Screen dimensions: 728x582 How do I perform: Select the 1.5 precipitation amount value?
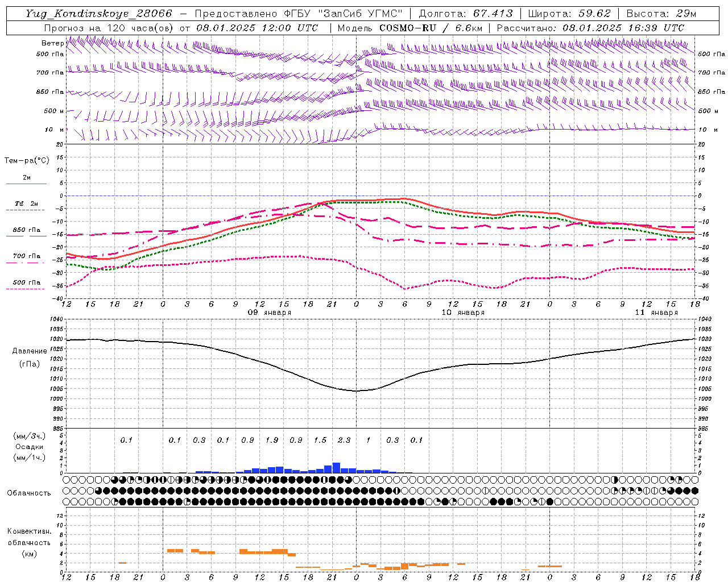pyautogui.click(x=320, y=440)
